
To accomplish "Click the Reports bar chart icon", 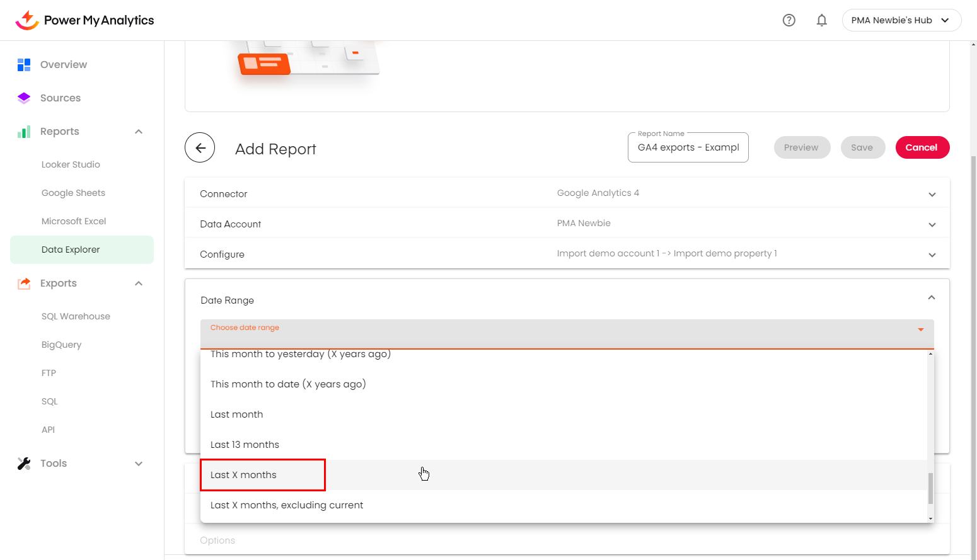I will [24, 132].
